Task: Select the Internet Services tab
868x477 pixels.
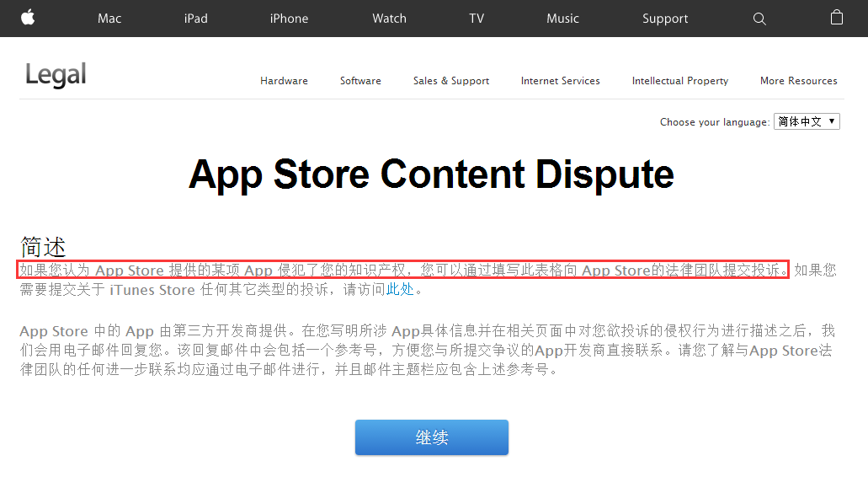Action: (x=560, y=81)
